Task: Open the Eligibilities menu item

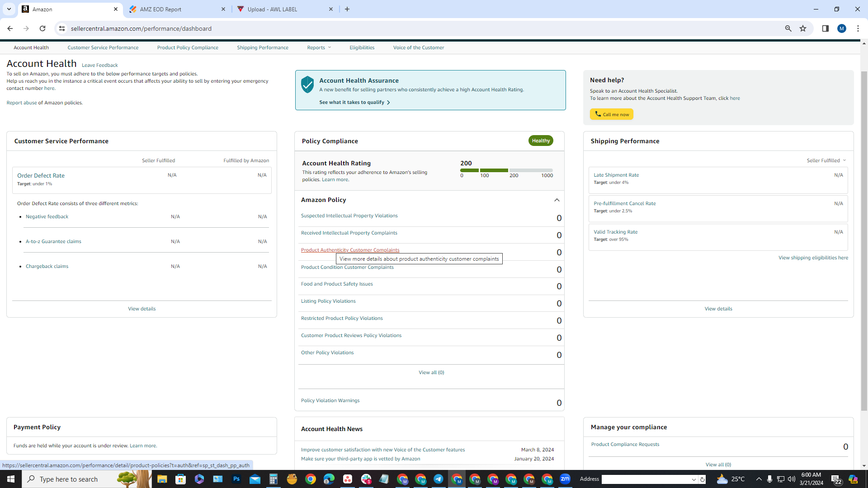Action: pyautogui.click(x=362, y=47)
